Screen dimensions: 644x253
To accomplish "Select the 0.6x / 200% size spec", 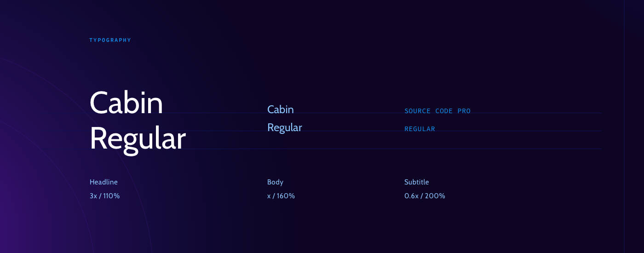I will click(x=425, y=196).
